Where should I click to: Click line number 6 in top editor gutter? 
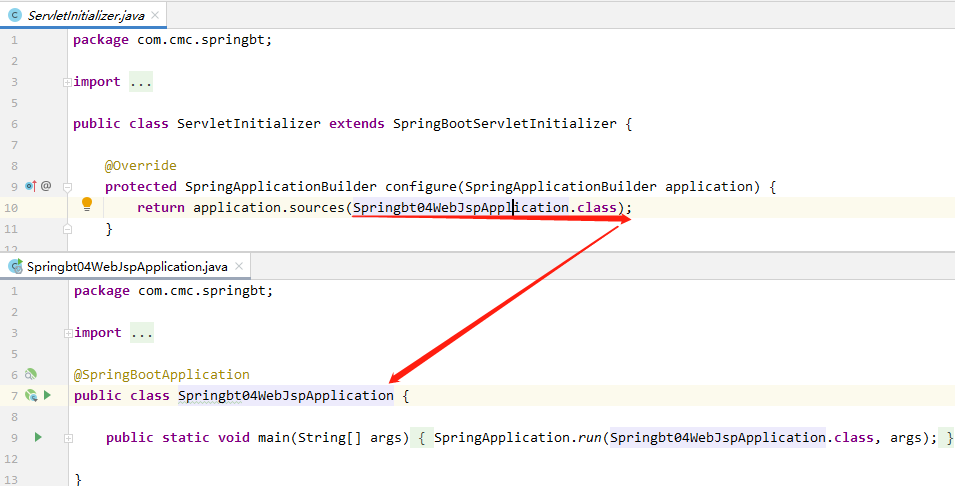click(x=15, y=124)
